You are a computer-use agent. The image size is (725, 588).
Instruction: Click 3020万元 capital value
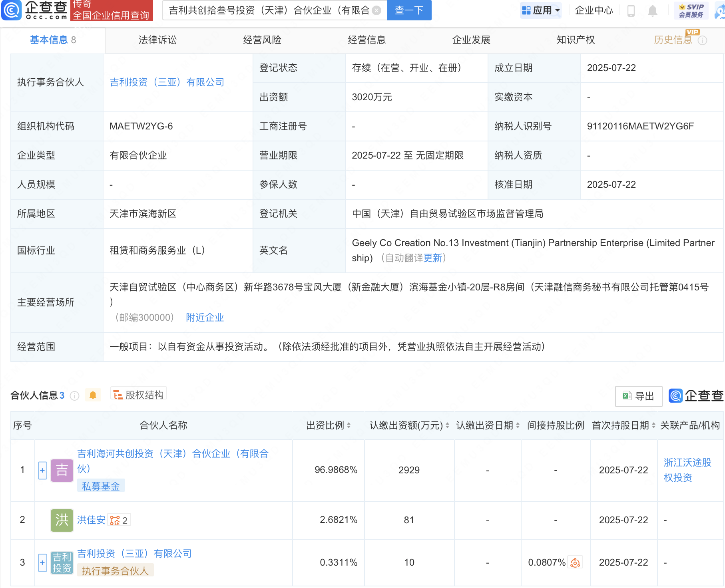point(372,97)
